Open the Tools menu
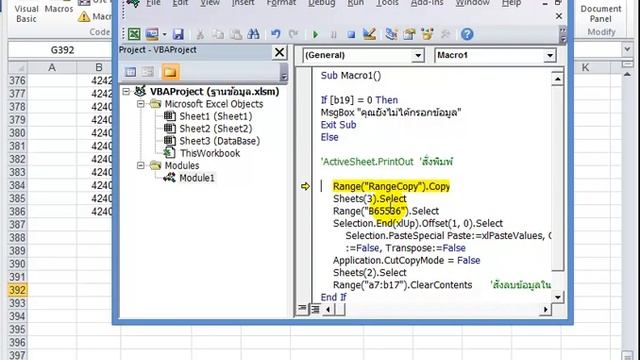The width and height of the screenshot is (640, 360). [x=387, y=3]
